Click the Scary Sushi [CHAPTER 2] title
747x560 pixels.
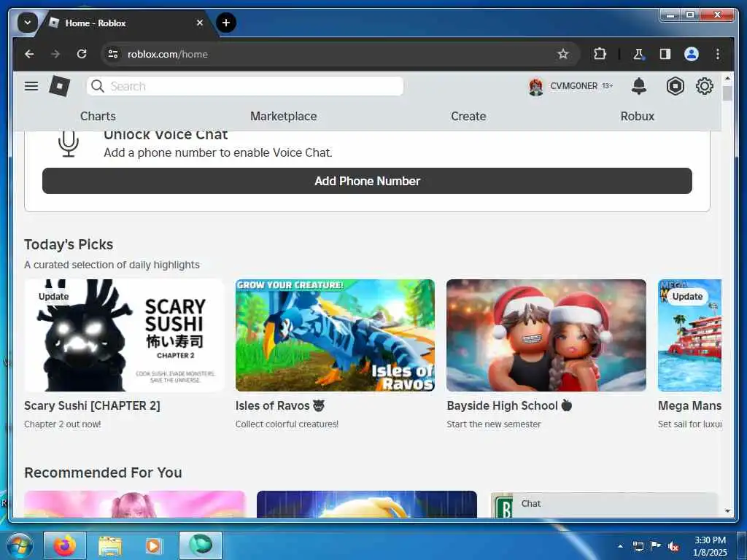click(x=92, y=405)
